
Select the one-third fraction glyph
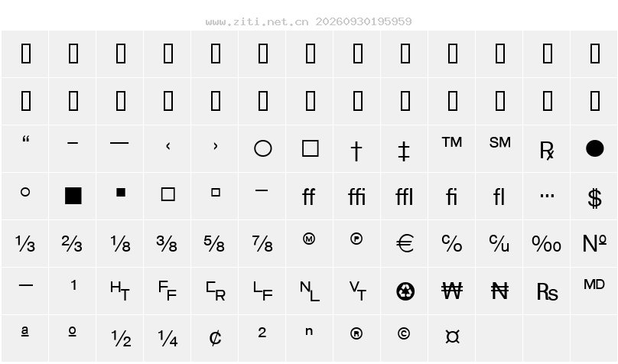tap(25, 243)
